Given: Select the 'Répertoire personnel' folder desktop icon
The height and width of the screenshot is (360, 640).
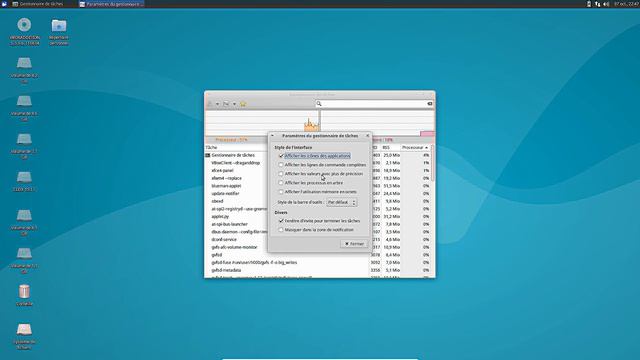Looking at the screenshot, I should coord(59,31).
